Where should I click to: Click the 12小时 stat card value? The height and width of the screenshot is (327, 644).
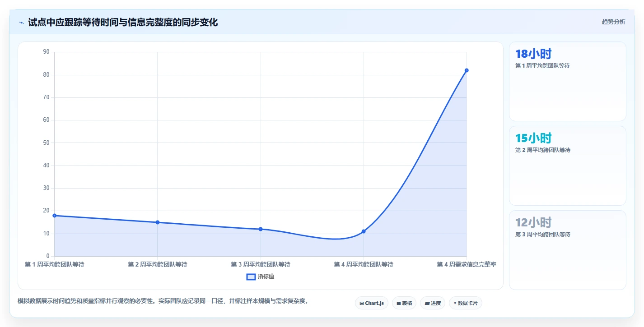[x=533, y=222]
